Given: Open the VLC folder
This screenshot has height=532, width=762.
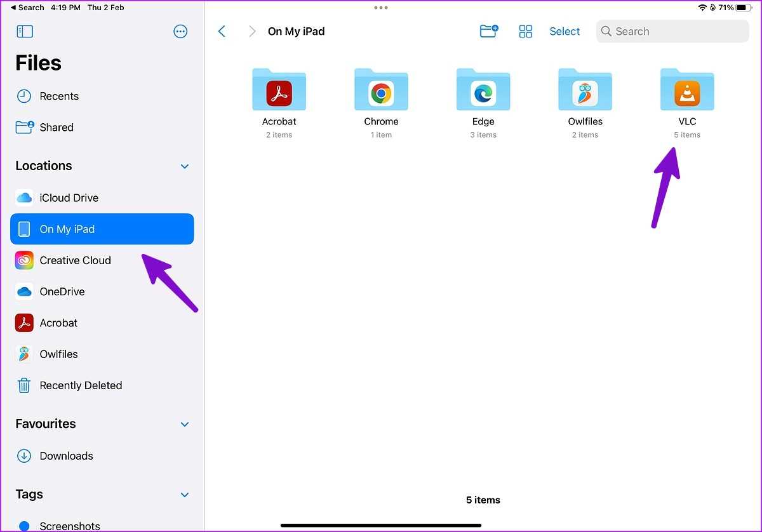Looking at the screenshot, I should point(687,91).
